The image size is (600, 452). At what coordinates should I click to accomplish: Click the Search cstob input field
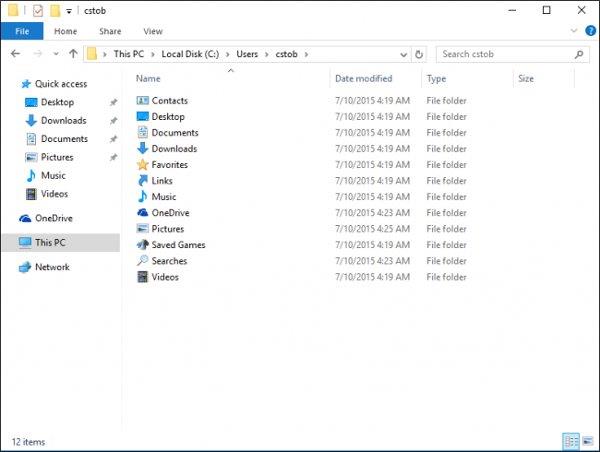pos(505,54)
